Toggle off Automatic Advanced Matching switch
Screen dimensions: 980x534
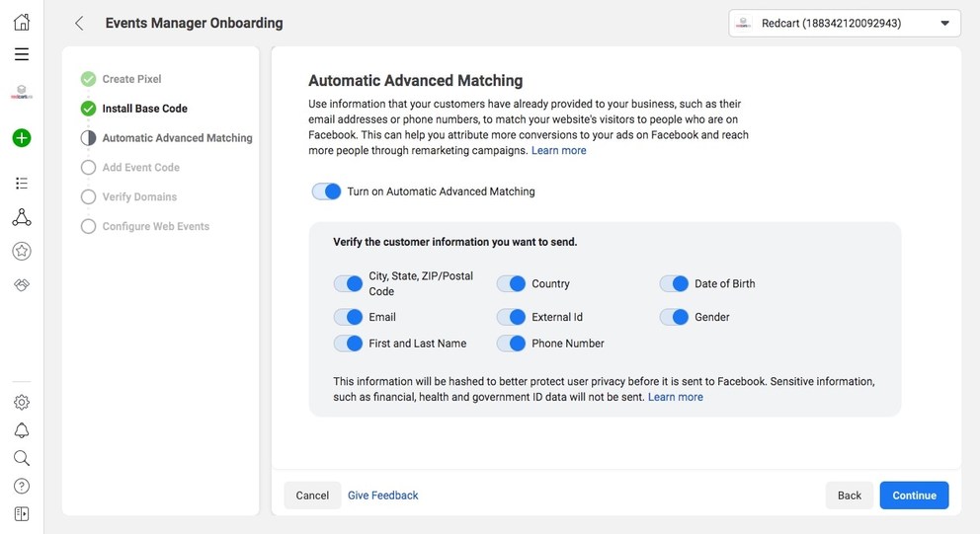coord(326,191)
